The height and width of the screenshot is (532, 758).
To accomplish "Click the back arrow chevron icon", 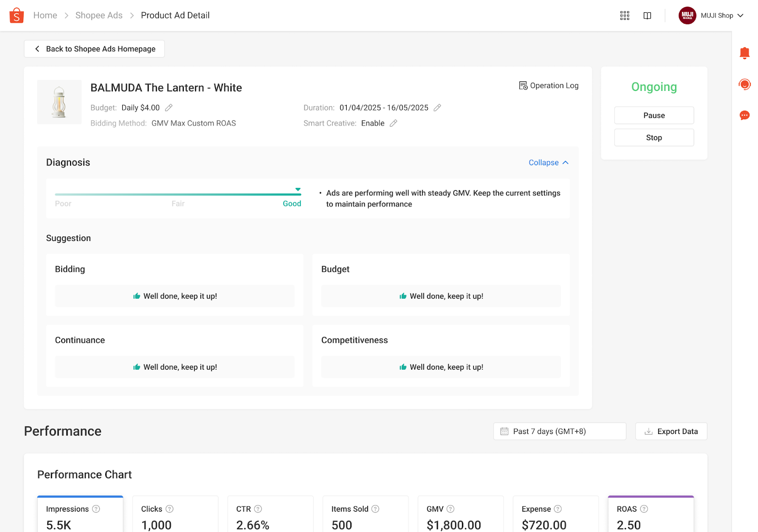I will pos(37,49).
